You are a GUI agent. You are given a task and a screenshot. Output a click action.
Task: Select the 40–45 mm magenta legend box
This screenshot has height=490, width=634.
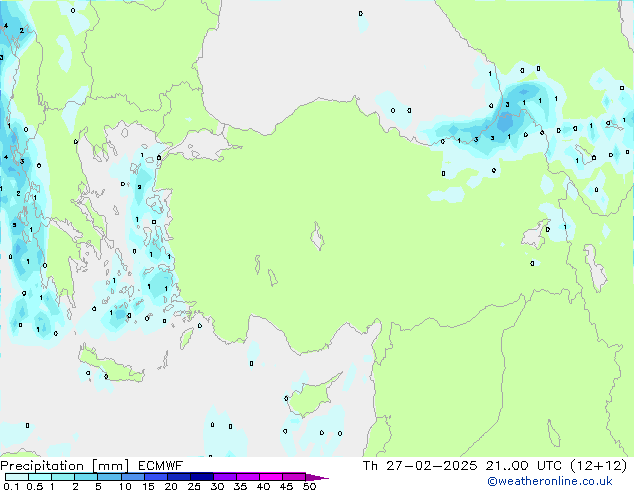point(271,477)
